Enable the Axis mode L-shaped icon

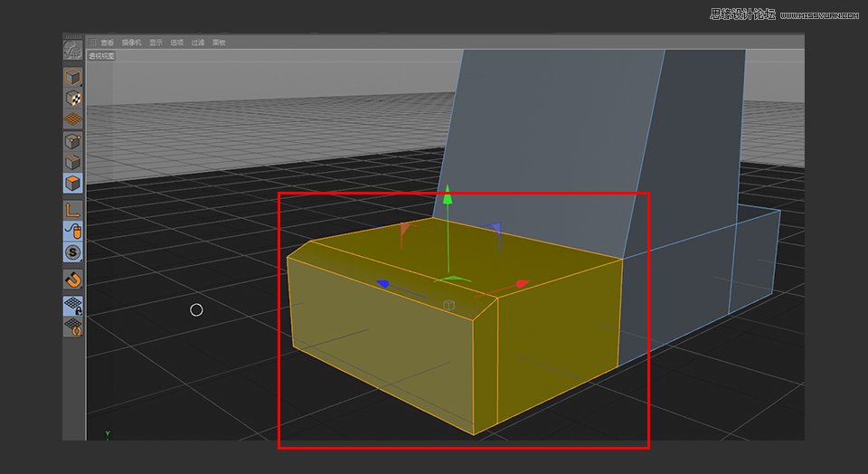72,210
